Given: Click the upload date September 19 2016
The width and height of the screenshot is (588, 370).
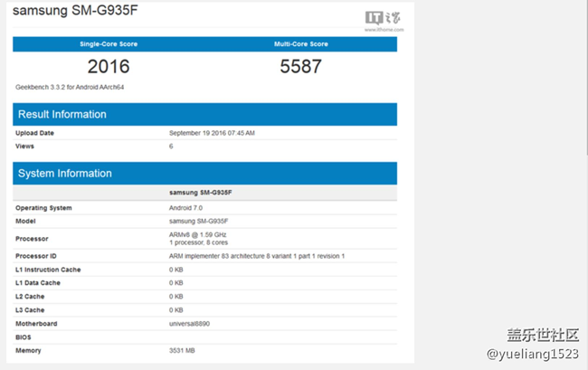Looking at the screenshot, I should tap(212, 133).
